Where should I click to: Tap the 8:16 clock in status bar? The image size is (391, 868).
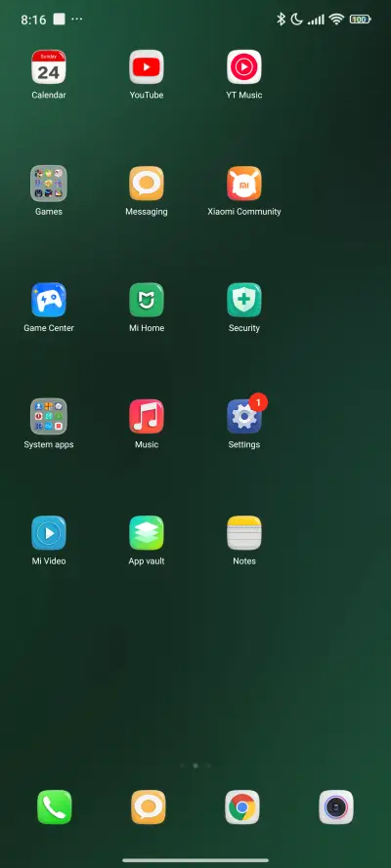pos(33,20)
